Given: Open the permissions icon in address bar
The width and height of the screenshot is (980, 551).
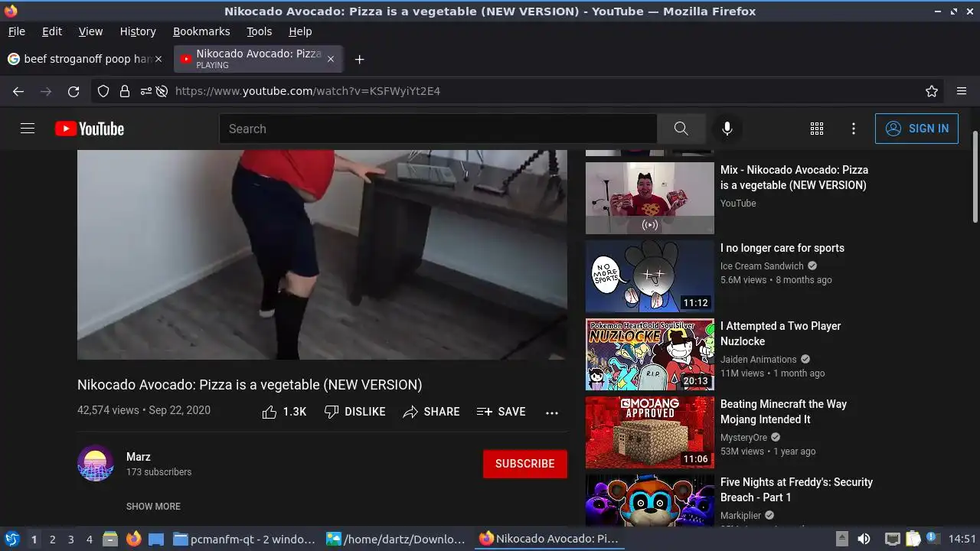Looking at the screenshot, I should click(x=145, y=91).
